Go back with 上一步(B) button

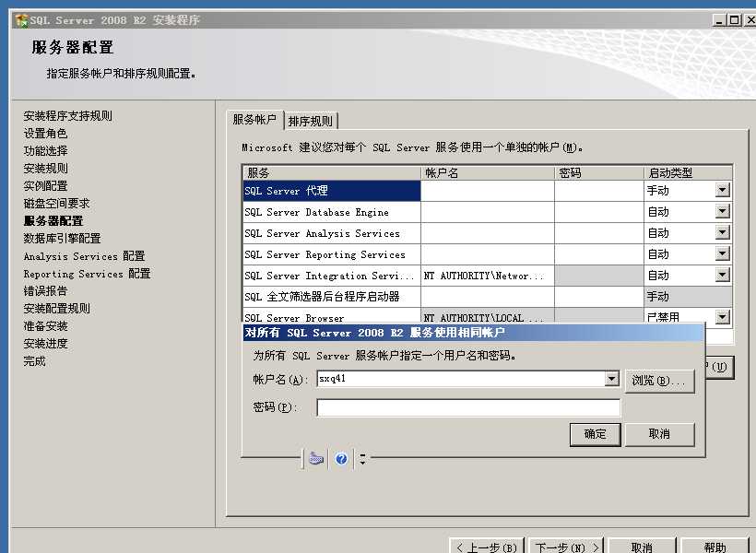487,547
